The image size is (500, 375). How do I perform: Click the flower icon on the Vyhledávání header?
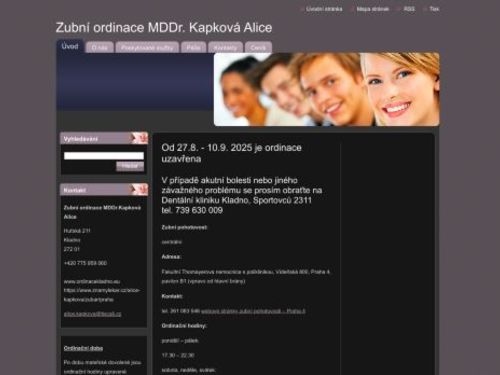139,138
